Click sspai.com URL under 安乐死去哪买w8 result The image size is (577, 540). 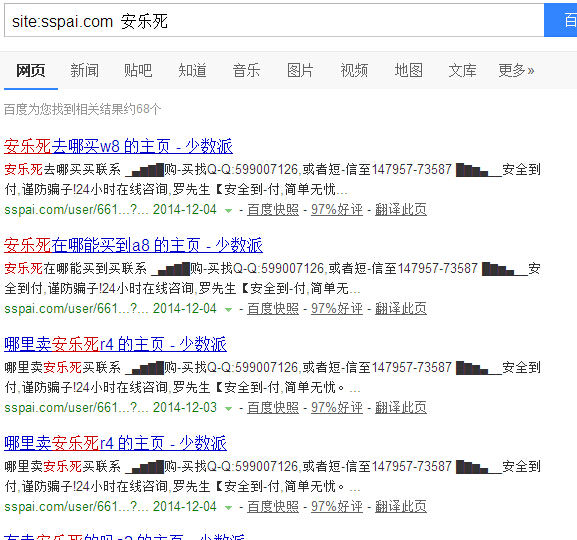(x=76, y=210)
